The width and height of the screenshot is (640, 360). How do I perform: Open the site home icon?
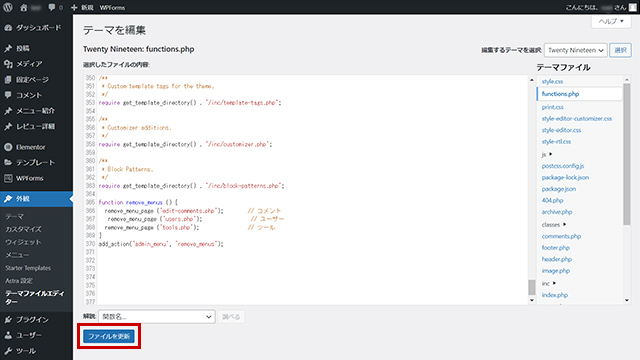coord(24,7)
